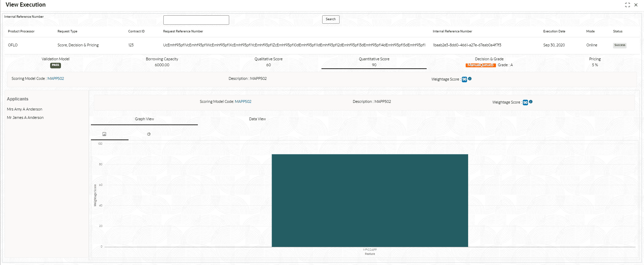Close the View Execution dialog
The height and width of the screenshot is (265, 644).
(x=636, y=5)
